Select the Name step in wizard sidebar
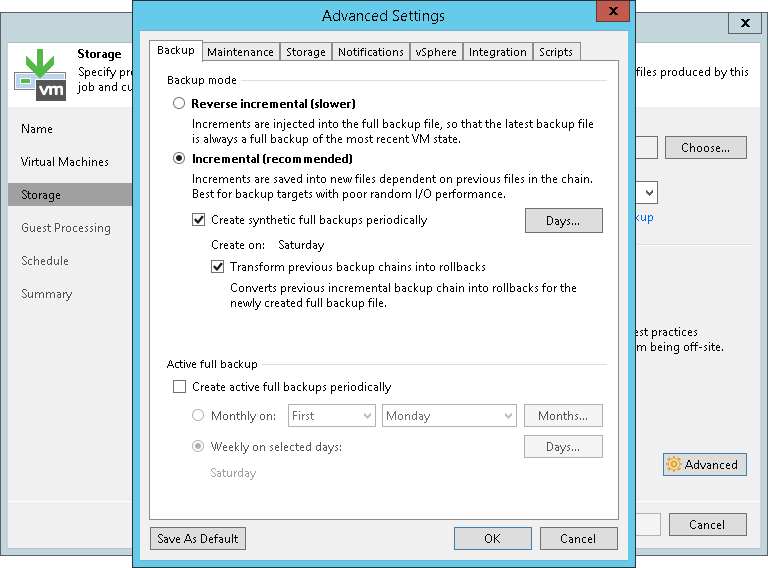 pos(37,129)
